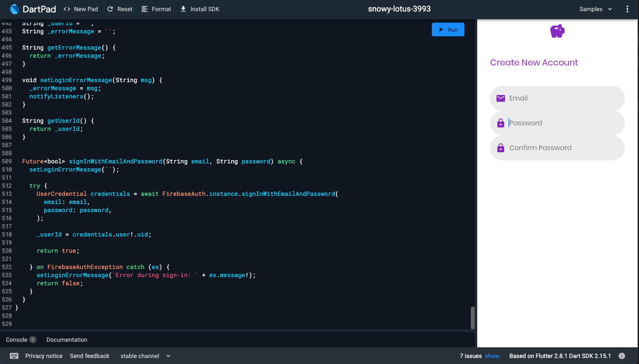Click the New Pad code brackets icon
The height and width of the screenshot is (364, 639).
(x=67, y=9)
